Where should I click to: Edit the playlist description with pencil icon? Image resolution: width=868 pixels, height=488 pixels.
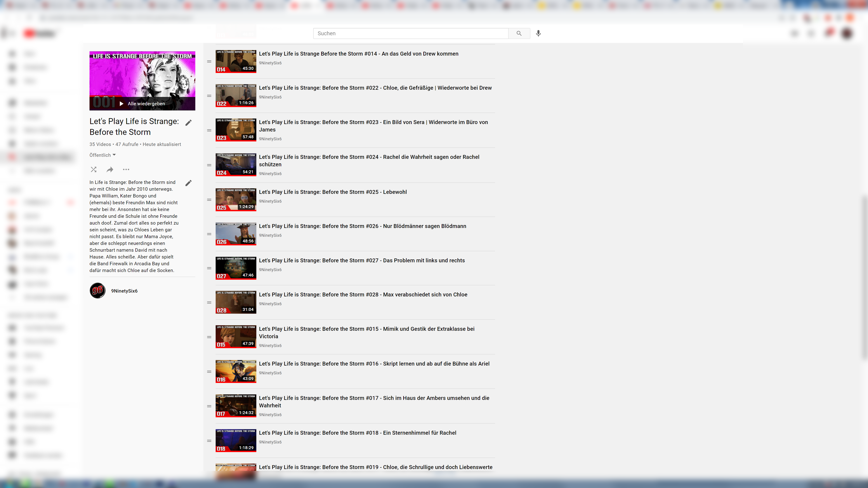(188, 183)
